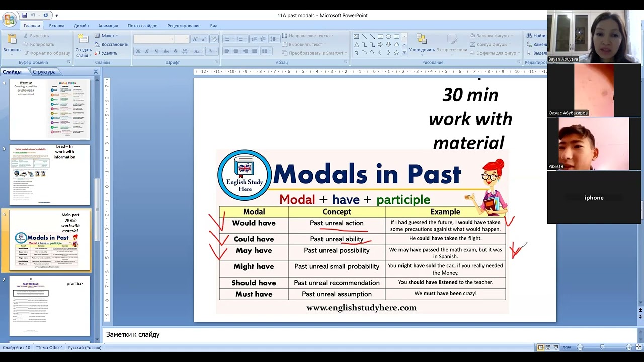The image size is (644, 362).
Task: Cut selection with Вырезать
Action: (x=36, y=36)
